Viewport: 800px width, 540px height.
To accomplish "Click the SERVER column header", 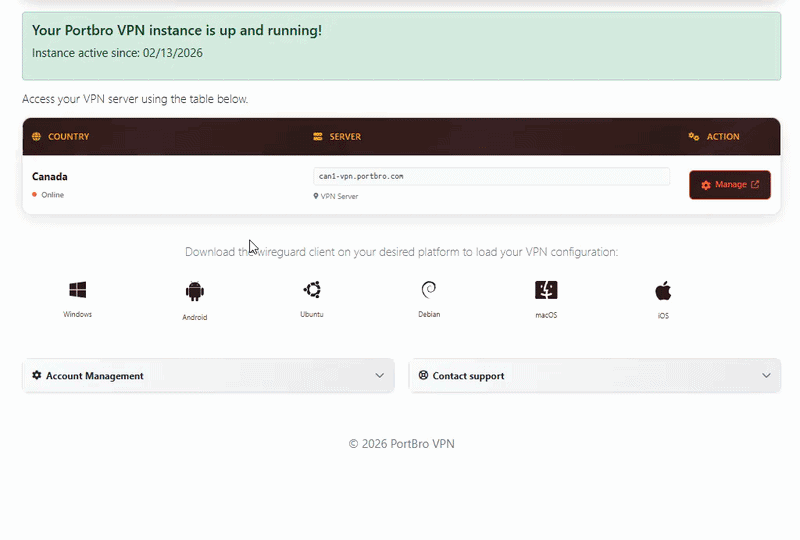I will [345, 137].
